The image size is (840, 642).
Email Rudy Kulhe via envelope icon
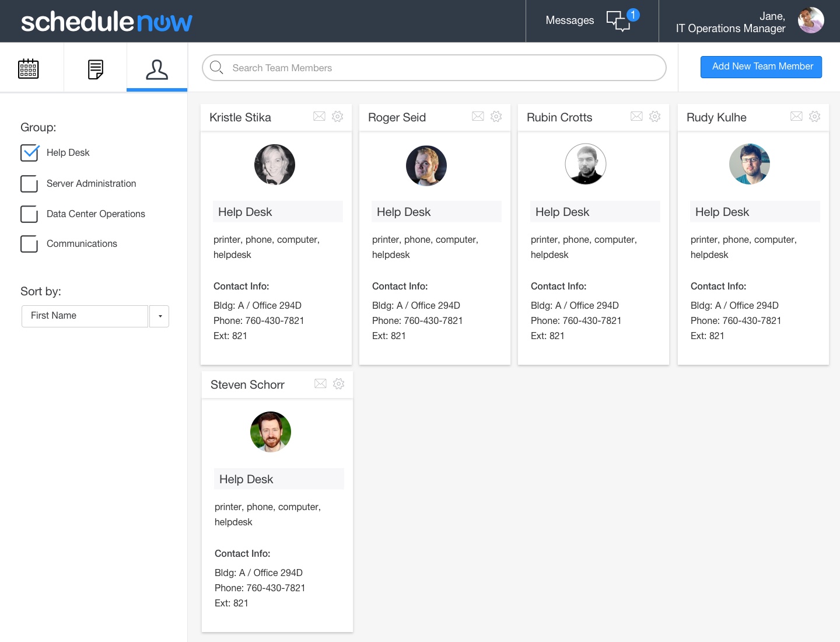tap(796, 116)
